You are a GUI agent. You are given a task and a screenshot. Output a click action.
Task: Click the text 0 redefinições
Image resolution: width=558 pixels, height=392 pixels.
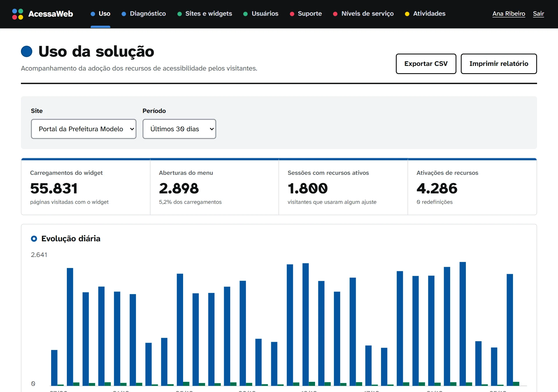coord(434,202)
